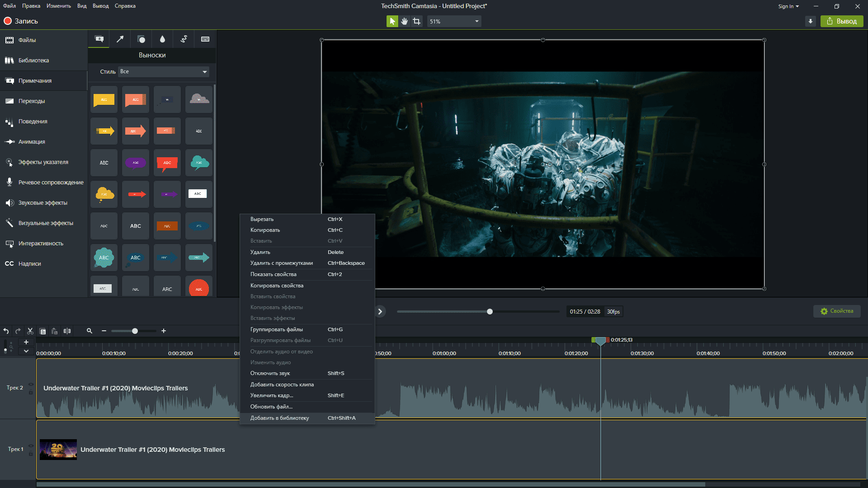Viewport: 868px width, 488px height.
Task: Click the Свойства button
Action: pos(837,311)
